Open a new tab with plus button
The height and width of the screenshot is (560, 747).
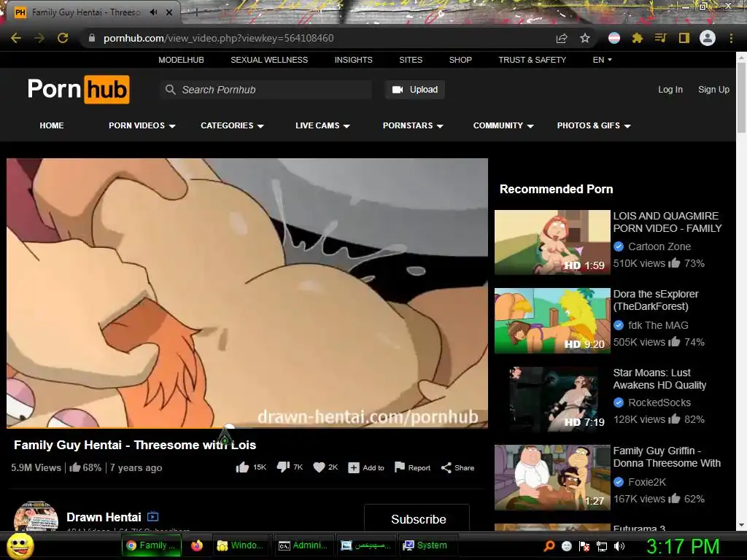click(196, 12)
